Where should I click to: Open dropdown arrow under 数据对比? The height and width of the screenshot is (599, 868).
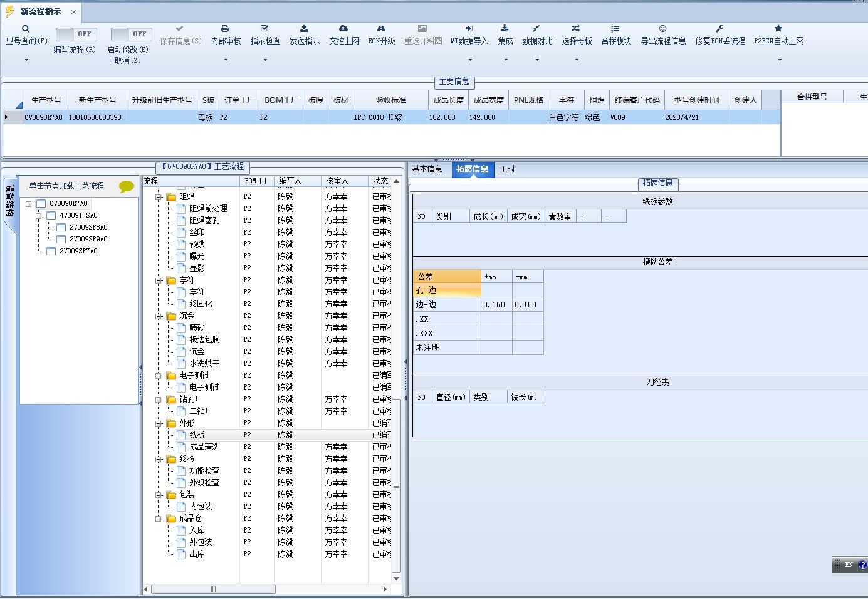tap(537, 60)
